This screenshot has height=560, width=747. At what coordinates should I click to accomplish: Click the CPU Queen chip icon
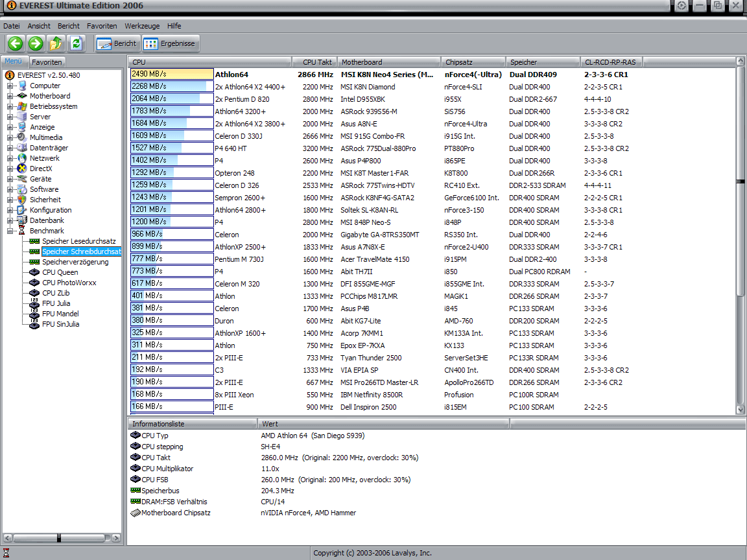[x=34, y=272]
